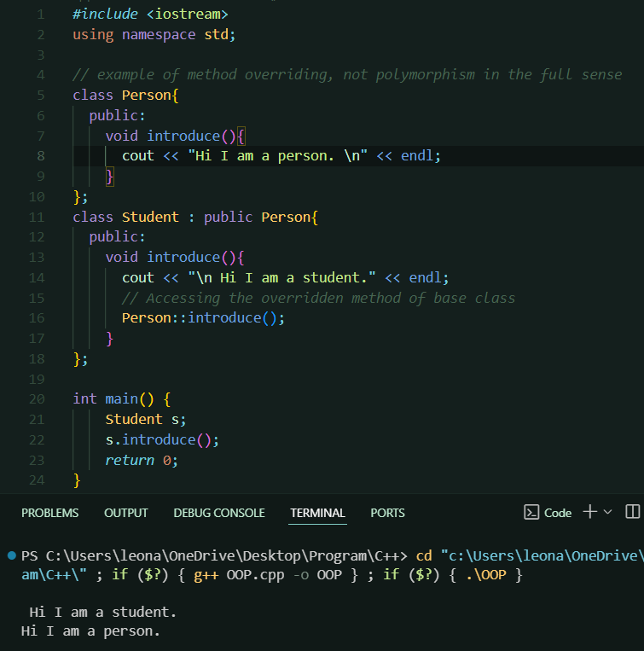The width and height of the screenshot is (644, 651).
Task: Click '.\OOP' run command in terminal
Action: coord(486,575)
